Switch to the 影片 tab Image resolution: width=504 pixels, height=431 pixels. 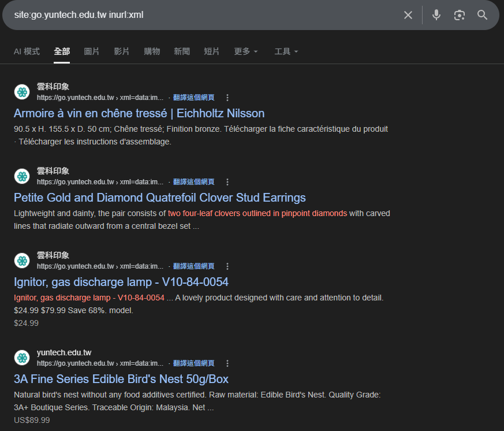121,51
